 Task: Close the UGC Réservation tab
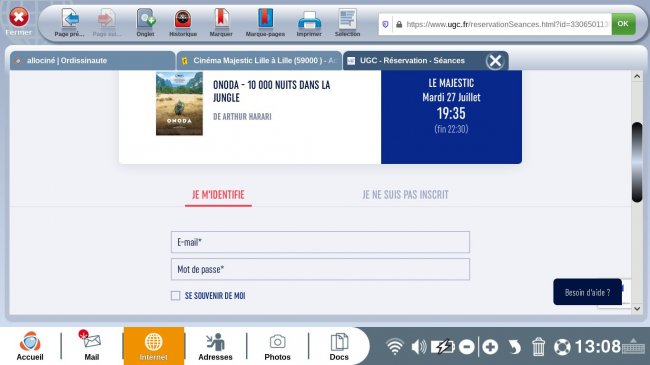coord(495,61)
